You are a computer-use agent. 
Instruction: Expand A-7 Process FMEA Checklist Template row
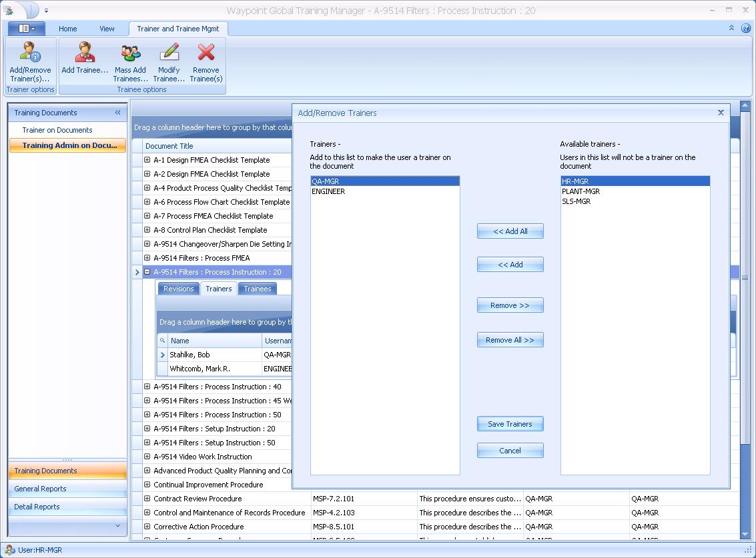coord(147,215)
